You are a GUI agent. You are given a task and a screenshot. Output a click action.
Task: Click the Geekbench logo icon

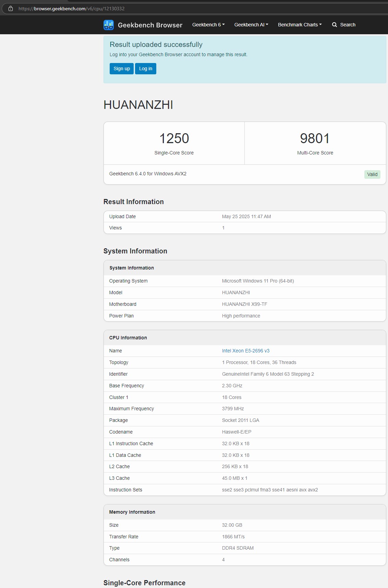(109, 25)
